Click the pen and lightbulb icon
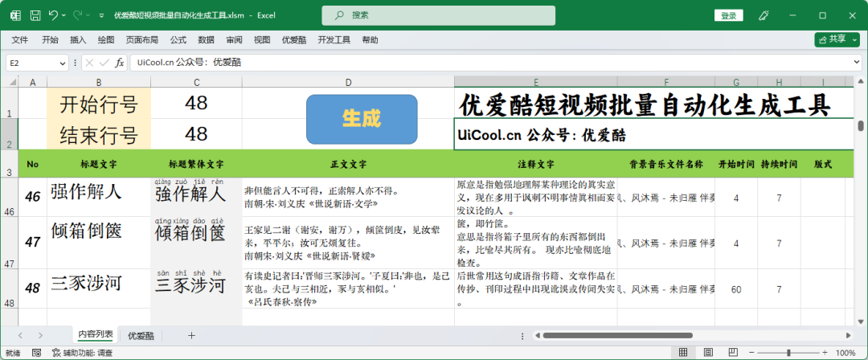This screenshot has width=868, height=360. (x=763, y=15)
